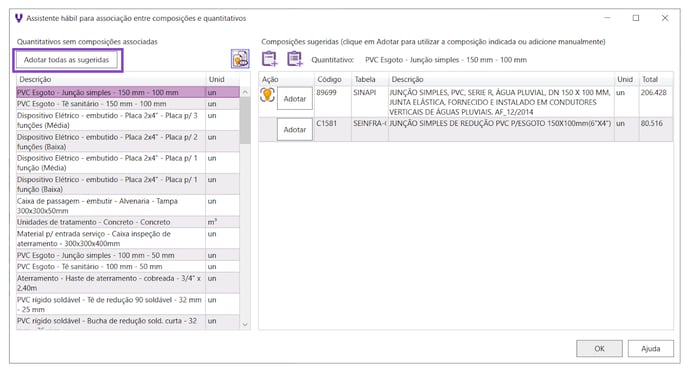This screenshot has height=367, width=688.
Task: Click the Código column header
Action: (333, 79)
